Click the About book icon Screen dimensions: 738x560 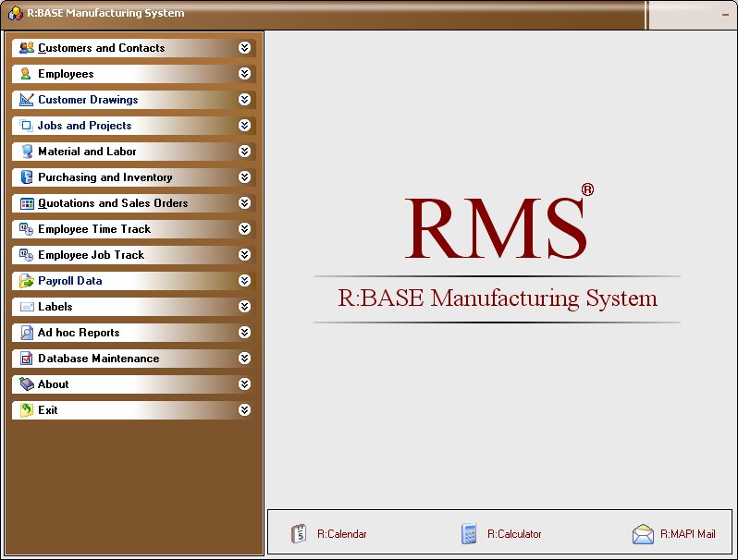pos(26,383)
